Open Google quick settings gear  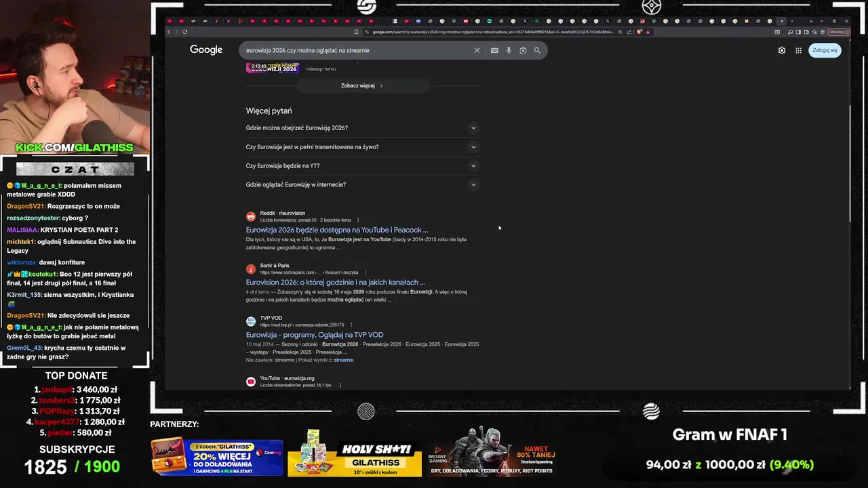[782, 50]
